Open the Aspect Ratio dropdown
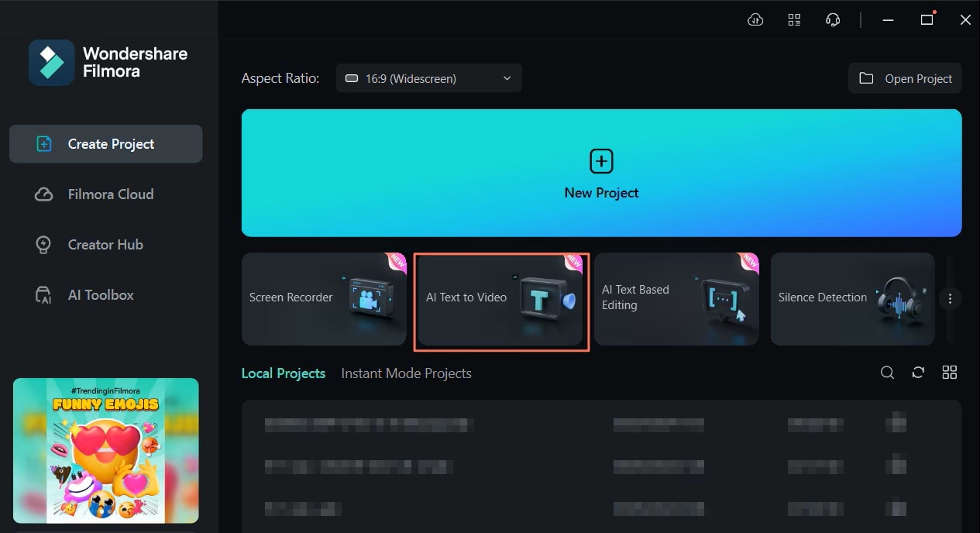 coord(428,78)
